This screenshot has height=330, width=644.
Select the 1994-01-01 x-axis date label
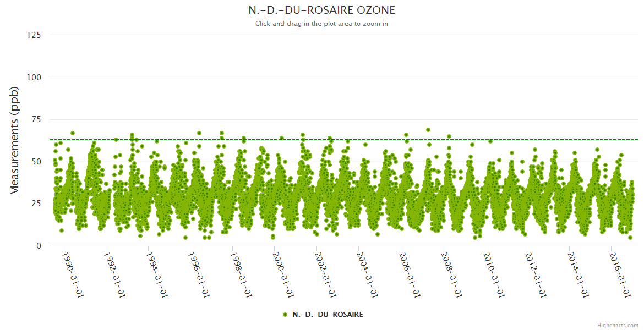156,275
